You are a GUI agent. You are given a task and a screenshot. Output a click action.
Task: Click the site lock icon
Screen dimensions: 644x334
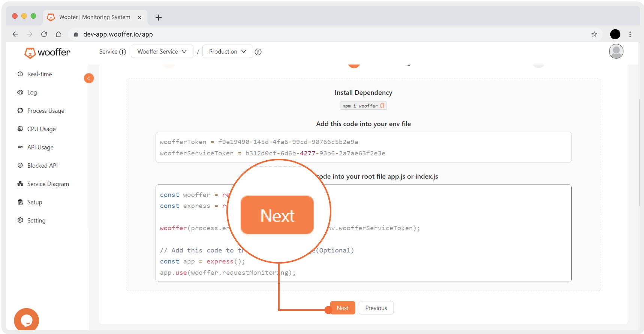point(76,34)
